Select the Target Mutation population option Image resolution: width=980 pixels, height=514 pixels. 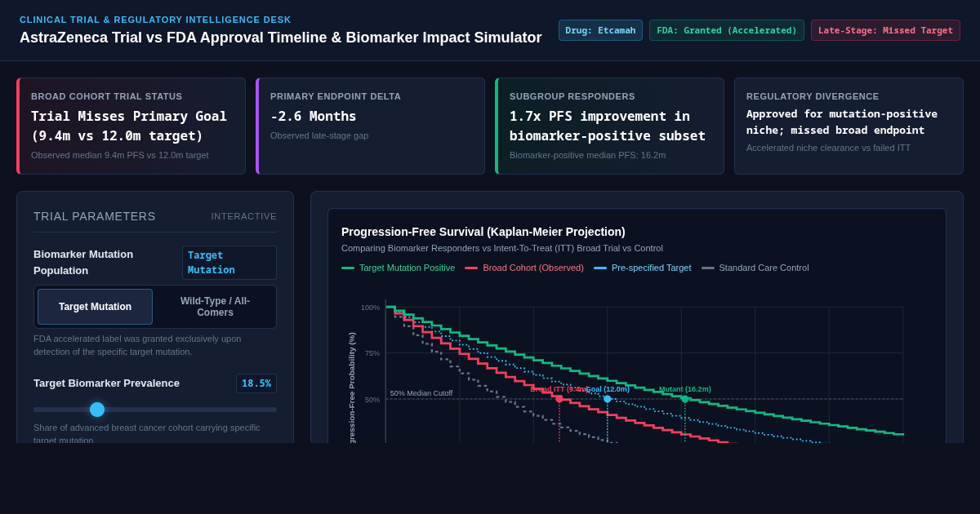(95, 307)
